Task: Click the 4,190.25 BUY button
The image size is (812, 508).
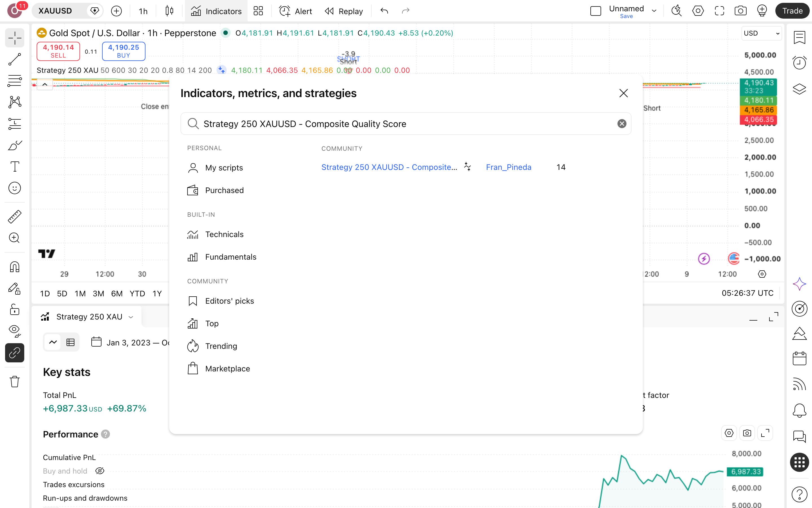Action: 123,51
